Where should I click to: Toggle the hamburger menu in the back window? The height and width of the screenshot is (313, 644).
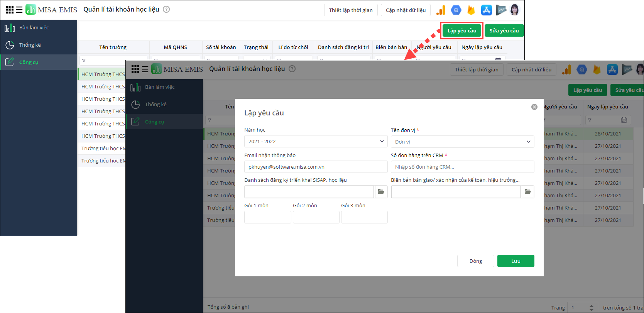(x=19, y=10)
